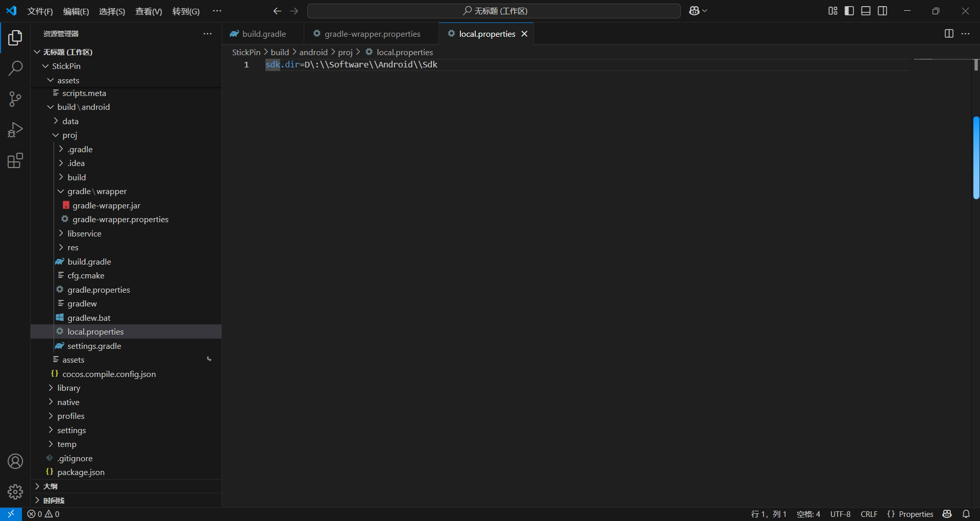Image resolution: width=980 pixels, height=521 pixels.
Task: Change the CRLF line ending setting
Action: [869, 514]
